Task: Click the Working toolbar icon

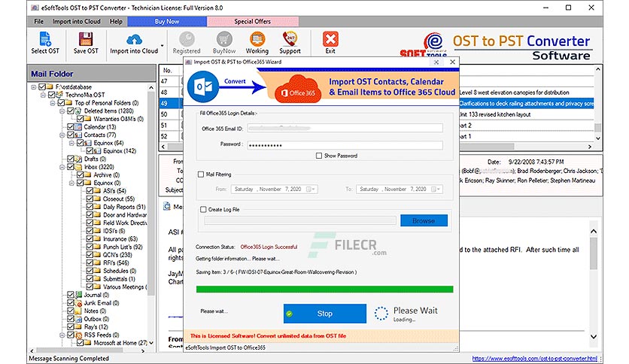Action: 257,39
